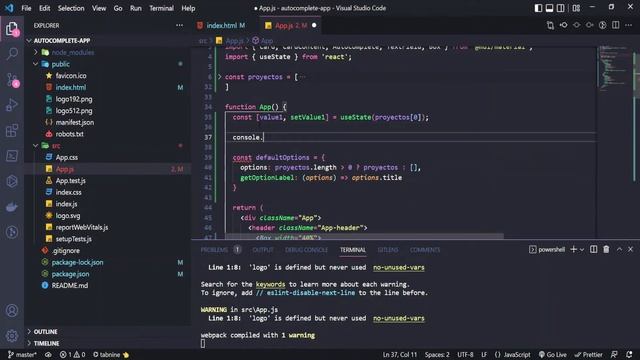Open the Go menu
Image resolution: width=640 pixels, height=360 pixels.
(x=118, y=8)
